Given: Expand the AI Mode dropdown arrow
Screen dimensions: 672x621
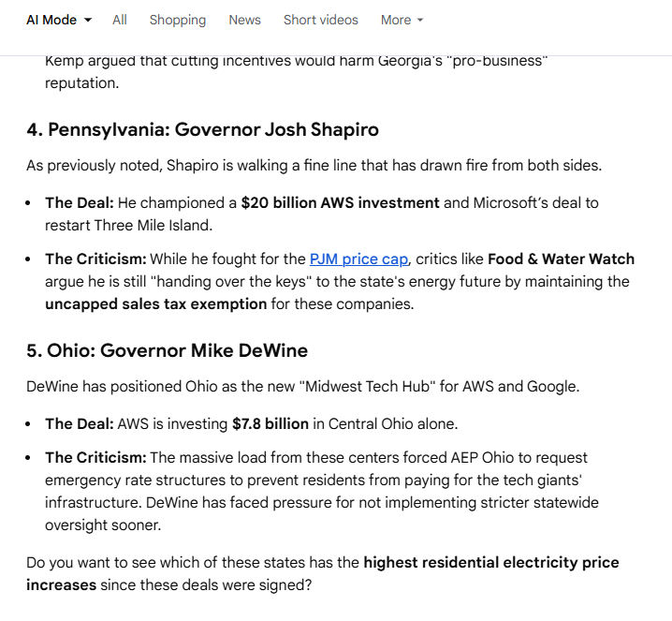Looking at the screenshot, I should click(x=88, y=20).
